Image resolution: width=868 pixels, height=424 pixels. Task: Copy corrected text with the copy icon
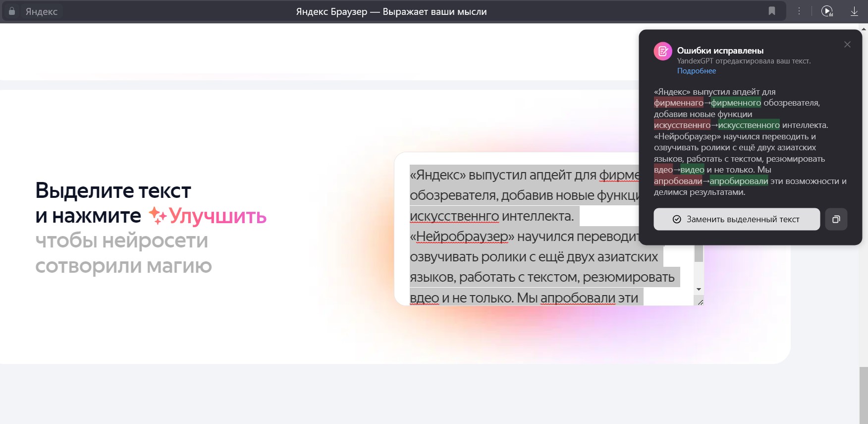(836, 219)
